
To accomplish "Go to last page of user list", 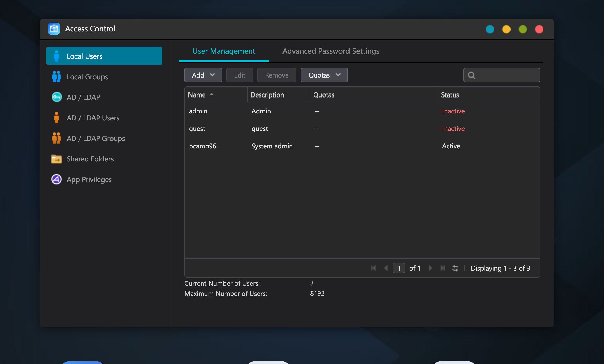I will tap(443, 268).
